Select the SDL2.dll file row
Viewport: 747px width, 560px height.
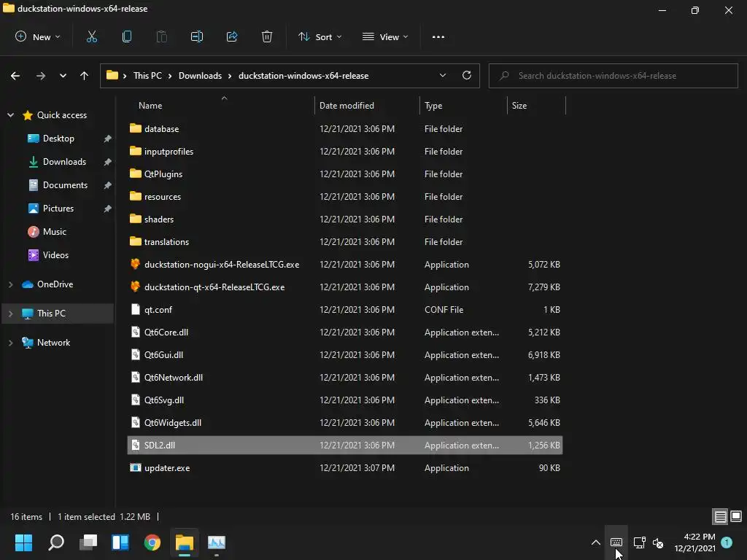[345, 446]
